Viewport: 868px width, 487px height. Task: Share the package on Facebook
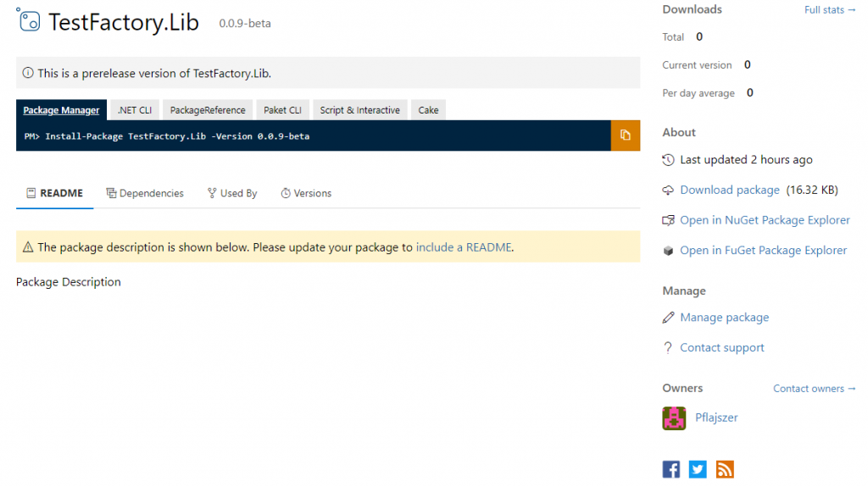[x=671, y=469]
